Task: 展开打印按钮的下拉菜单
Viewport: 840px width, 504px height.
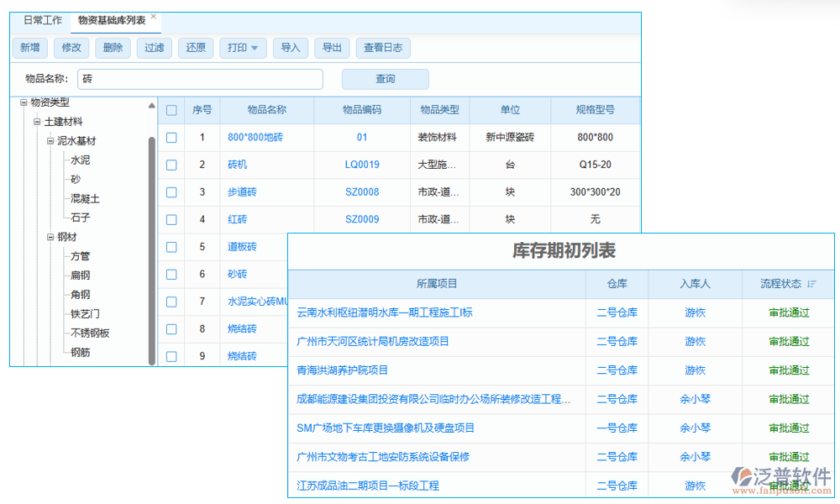Action: pyautogui.click(x=254, y=48)
